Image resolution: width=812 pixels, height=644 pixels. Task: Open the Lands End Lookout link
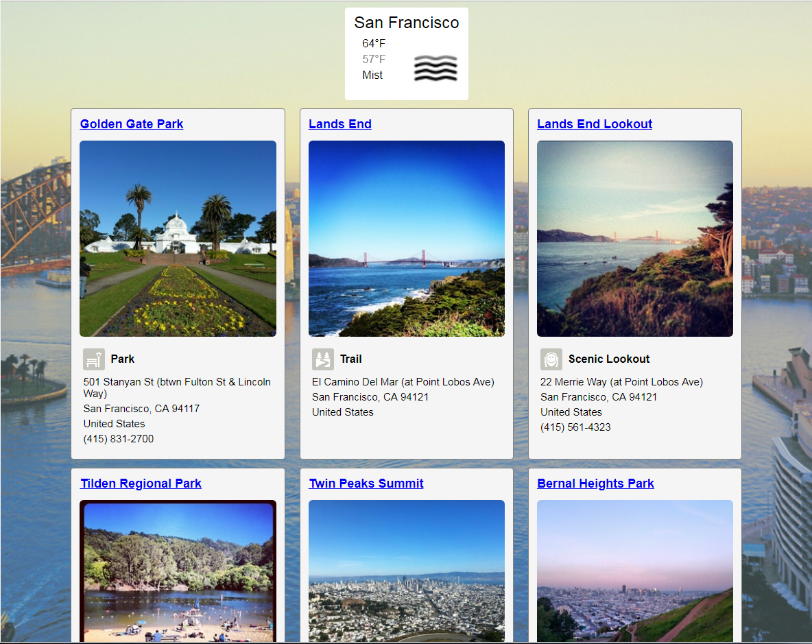point(595,123)
